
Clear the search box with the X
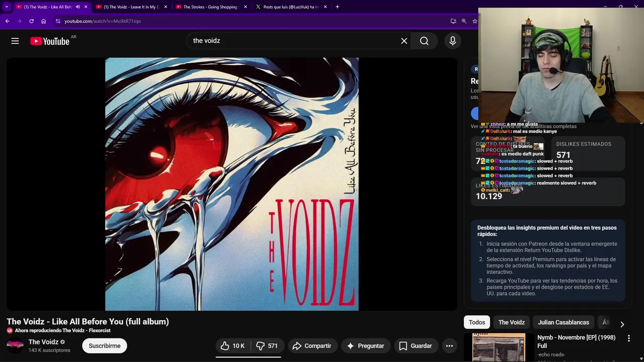click(x=404, y=41)
